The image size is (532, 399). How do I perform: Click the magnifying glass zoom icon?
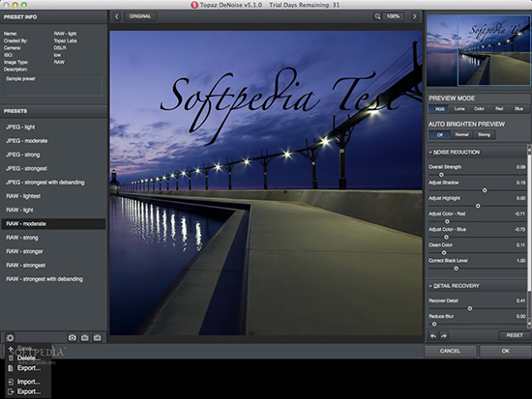377,16
